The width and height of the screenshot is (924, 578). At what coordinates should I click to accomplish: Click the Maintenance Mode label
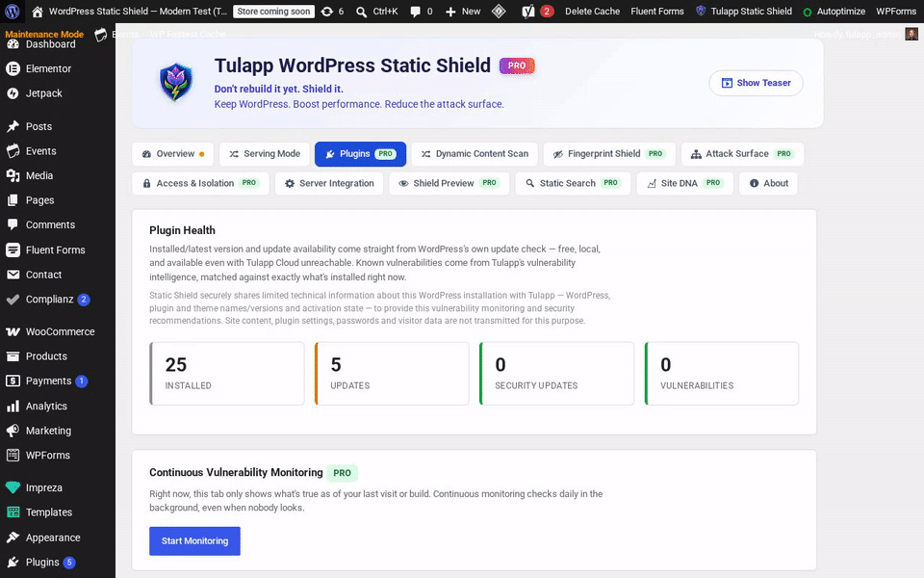coord(45,34)
